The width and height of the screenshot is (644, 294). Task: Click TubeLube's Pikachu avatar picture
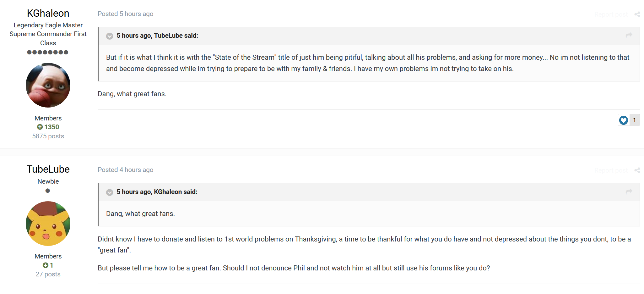click(48, 224)
